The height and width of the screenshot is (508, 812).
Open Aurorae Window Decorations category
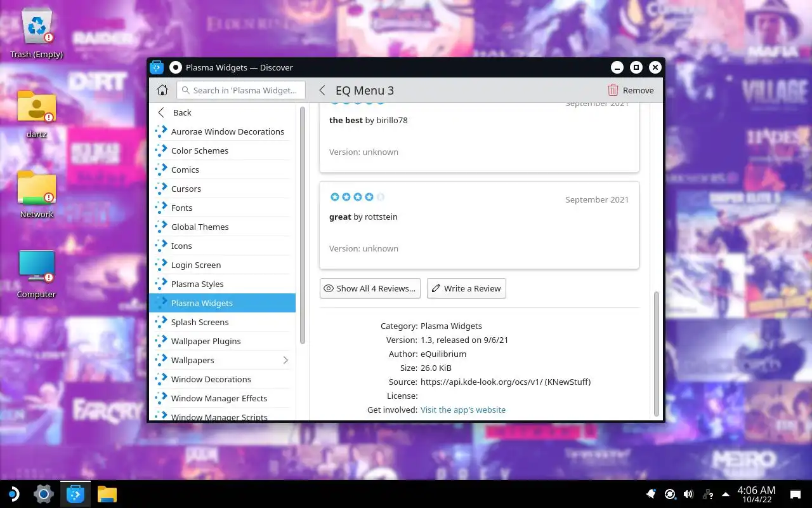(222, 131)
